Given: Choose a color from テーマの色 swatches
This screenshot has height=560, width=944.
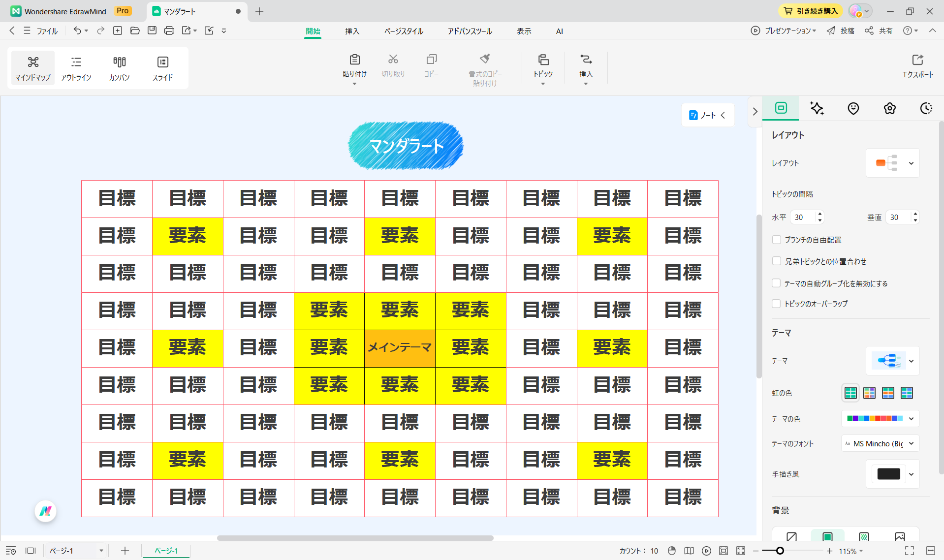Looking at the screenshot, I should (x=875, y=418).
